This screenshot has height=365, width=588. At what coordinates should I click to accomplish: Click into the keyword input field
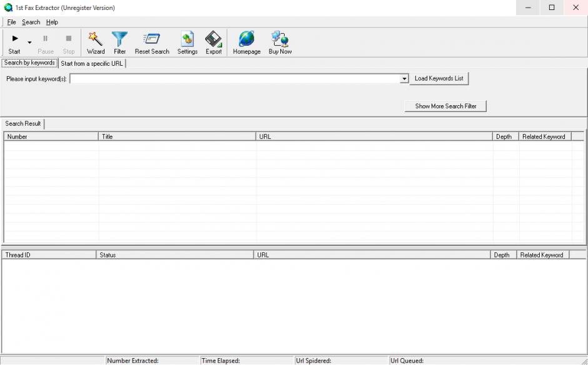click(235, 78)
